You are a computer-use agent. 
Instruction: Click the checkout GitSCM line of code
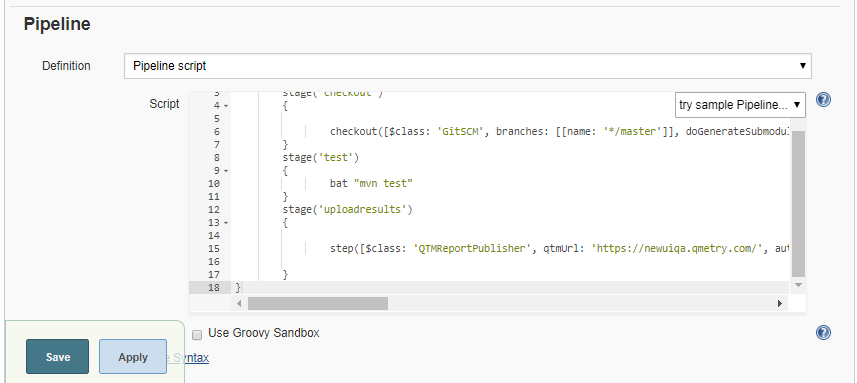coord(559,132)
